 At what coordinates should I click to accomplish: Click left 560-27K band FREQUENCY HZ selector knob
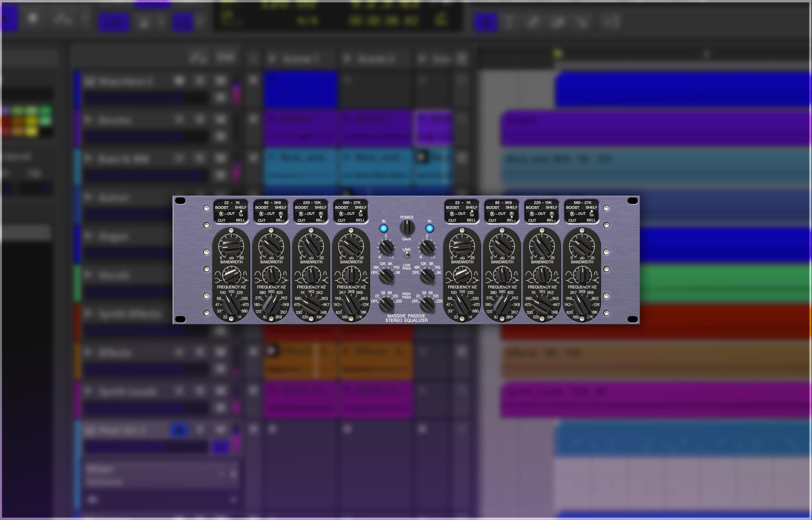point(351,305)
